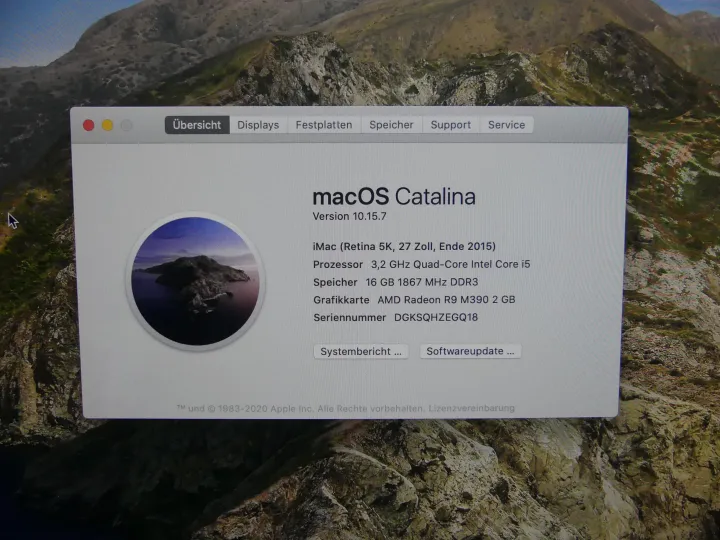Select the iMac (Retina 5K, 27 Zoll, Ende 2015) line
Image resolution: width=720 pixels, height=540 pixels.
click(404, 247)
